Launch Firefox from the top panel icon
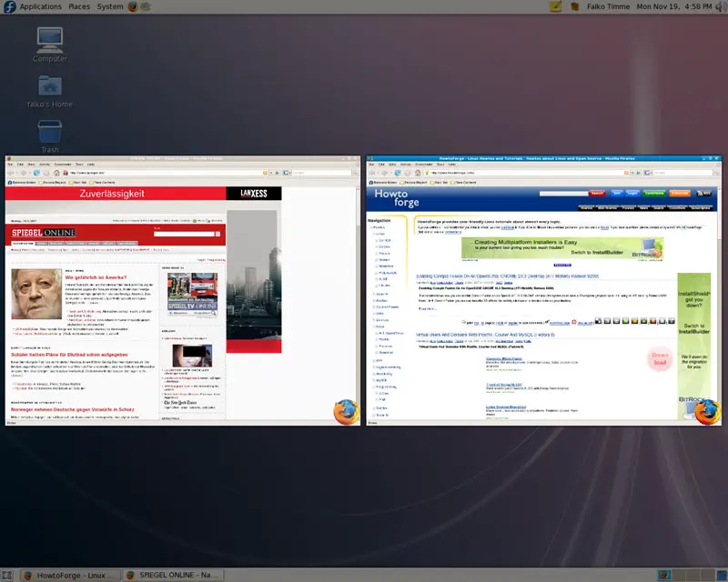Screen dimensions: 728x582 pyautogui.click(x=133, y=6)
